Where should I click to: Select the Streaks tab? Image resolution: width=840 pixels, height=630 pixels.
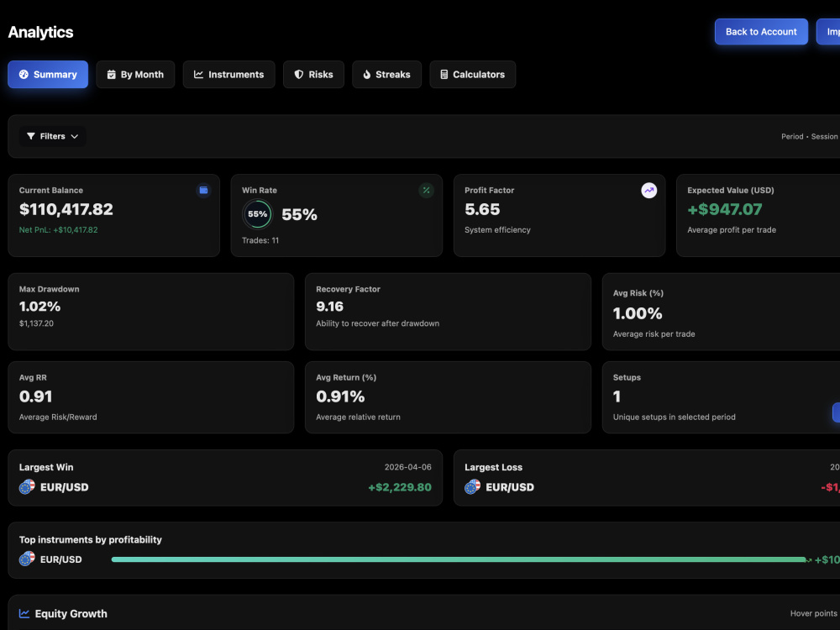(386, 75)
